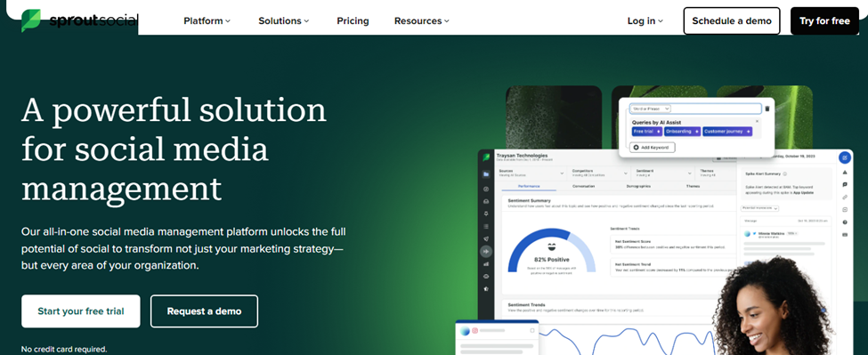Select the list icon in dashboard sidebar
868x355 pixels.
[x=486, y=226]
